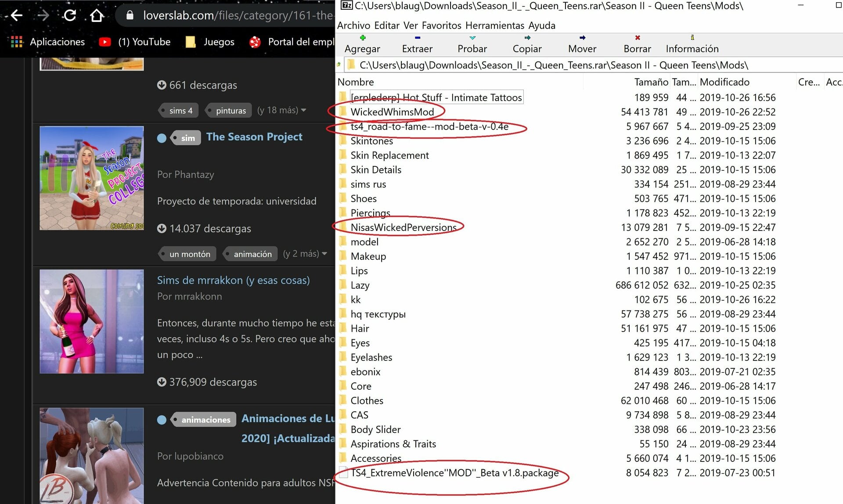
Task: Go to browser home page icon
Action: point(97,15)
